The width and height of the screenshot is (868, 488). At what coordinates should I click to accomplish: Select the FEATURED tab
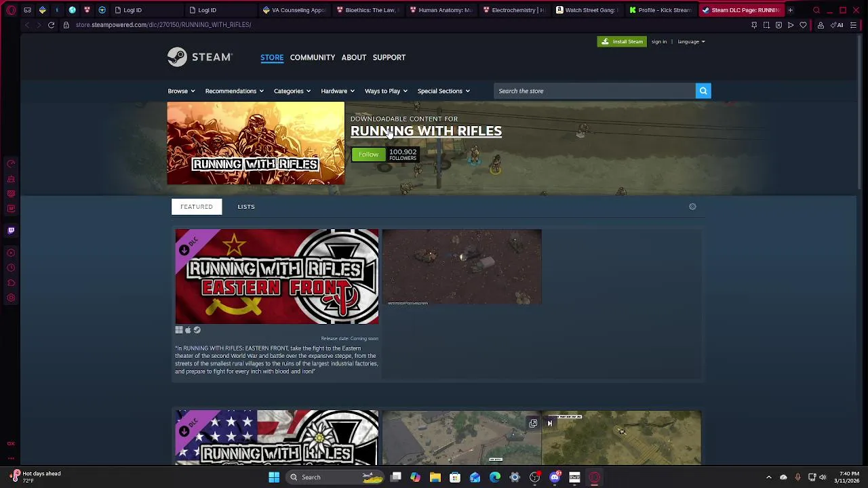pos(197,207)
